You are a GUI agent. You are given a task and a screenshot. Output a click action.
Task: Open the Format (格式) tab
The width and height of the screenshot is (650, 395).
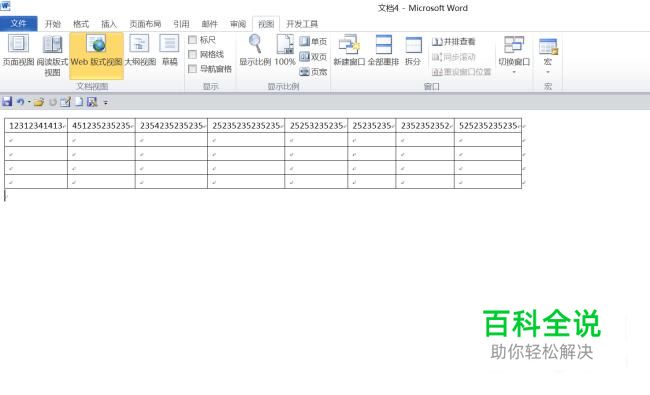point(81,24)
